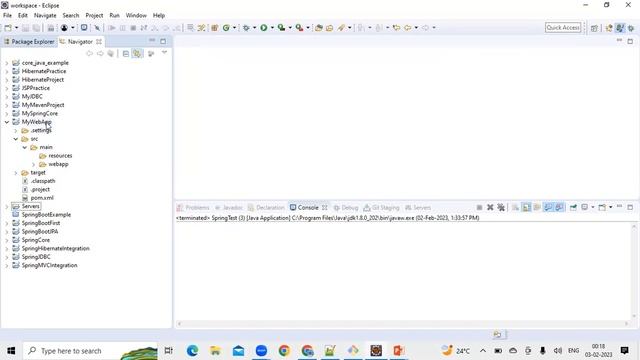The height and width of the screenshot is (360, 640).
Task: Open Google Chrome from the taskbar
Action: 284,351
